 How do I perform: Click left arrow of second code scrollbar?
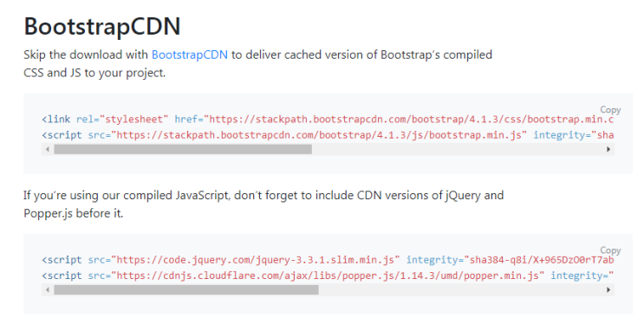coord(48,289)
